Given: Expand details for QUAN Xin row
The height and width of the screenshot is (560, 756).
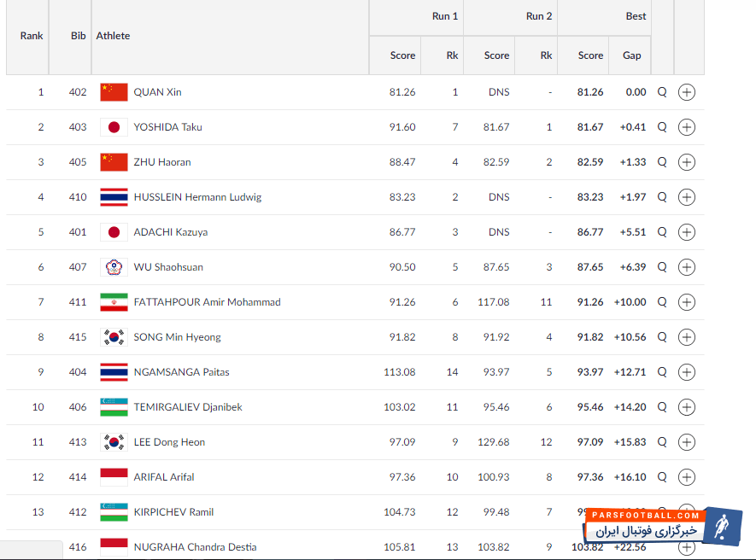Looking at the screenshot, I should pyautogui.click(x=686, y=92).
